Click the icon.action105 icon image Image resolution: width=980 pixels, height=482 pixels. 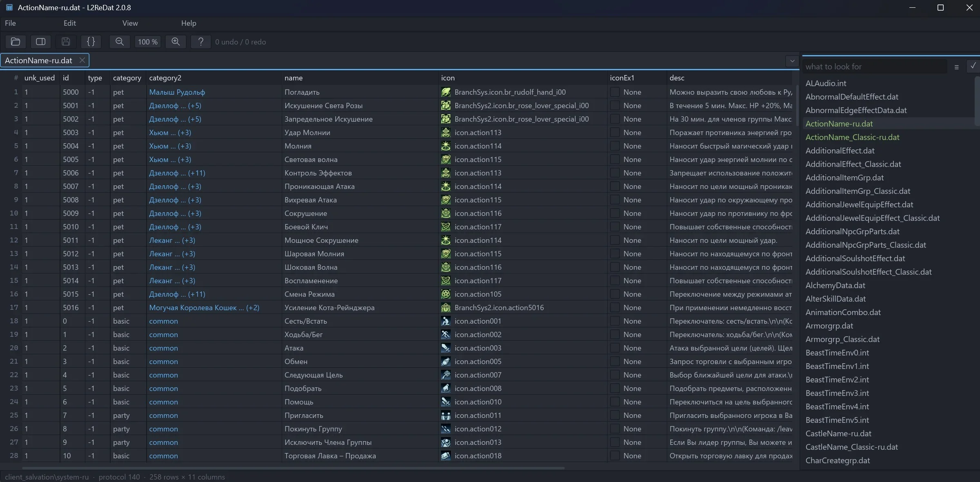coord(446,294)
